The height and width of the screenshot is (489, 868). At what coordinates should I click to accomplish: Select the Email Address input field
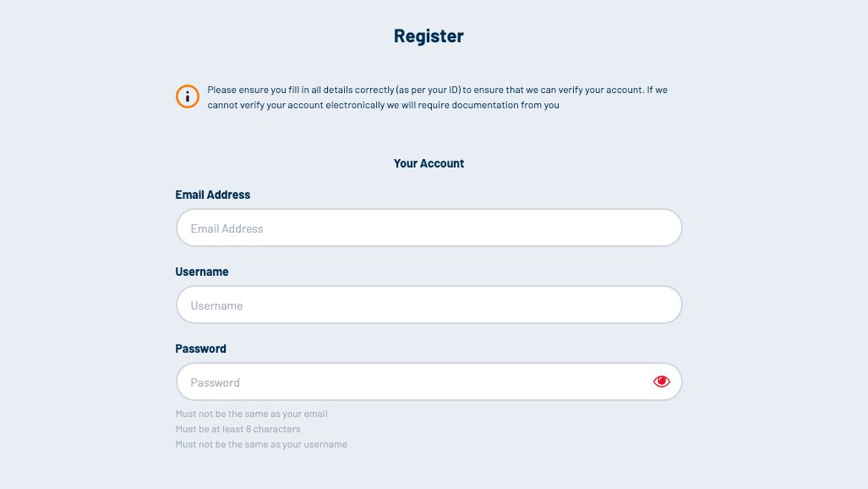(x=429, y=228)
